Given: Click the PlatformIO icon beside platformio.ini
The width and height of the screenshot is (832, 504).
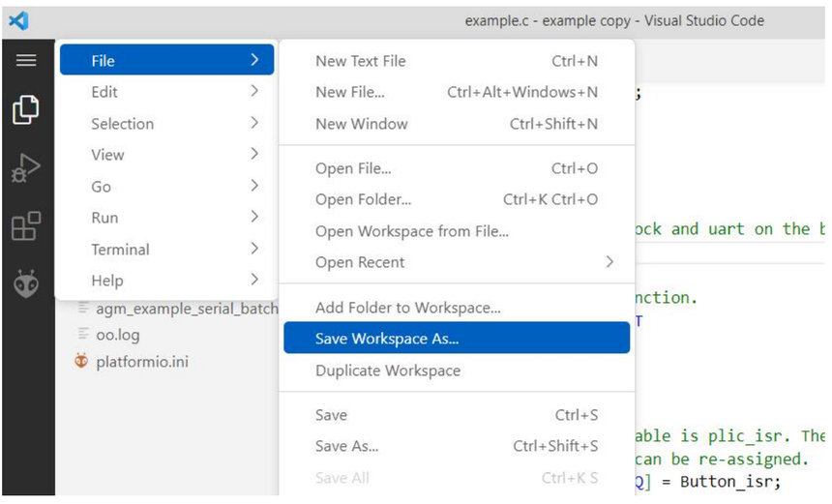Looking at the screenshot, I should click(x=81, y=361).
